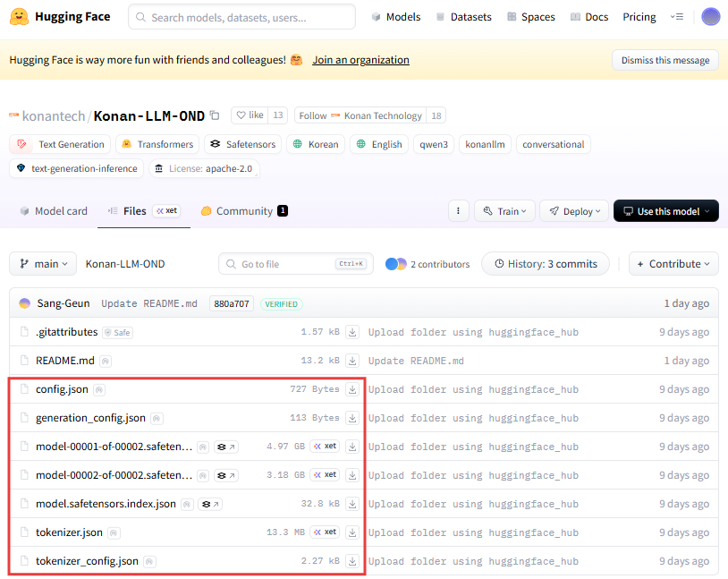Download model.safetensors.index.json file
Screen dimensions: 728x579
pyautogui.click(x=352, y=504)
